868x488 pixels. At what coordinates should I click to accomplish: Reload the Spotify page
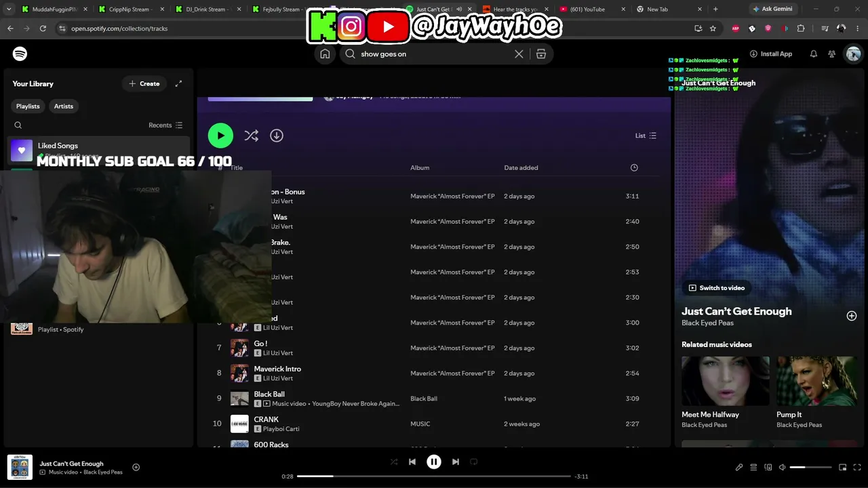(x=43, y=28)
